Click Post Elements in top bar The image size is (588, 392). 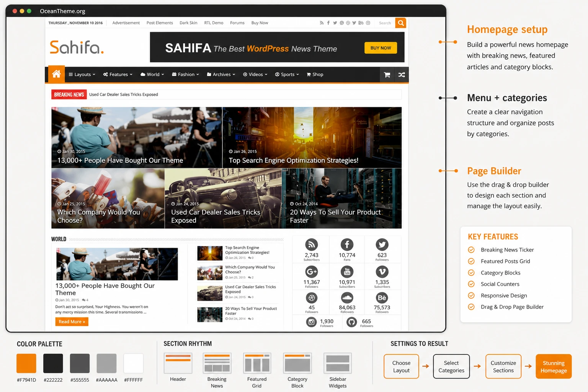tap(160, 23)
